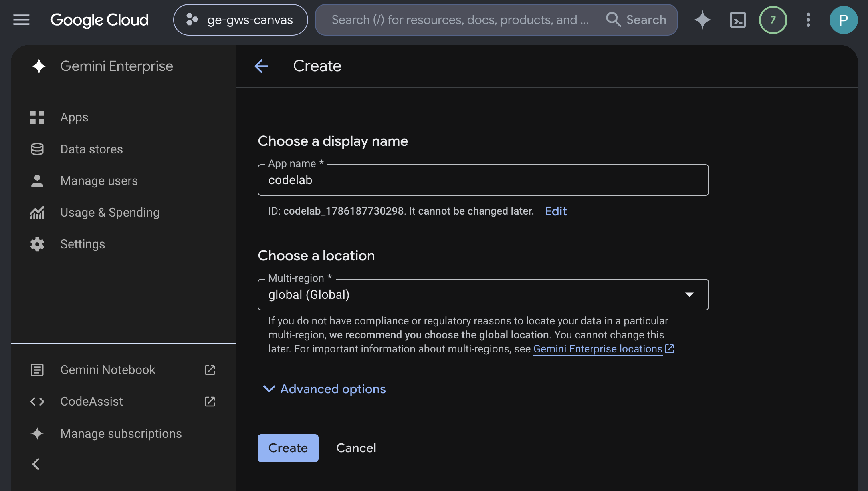
Task: Click the Search button in top bar
Action: pyautogui.click(x=636, y=20)
